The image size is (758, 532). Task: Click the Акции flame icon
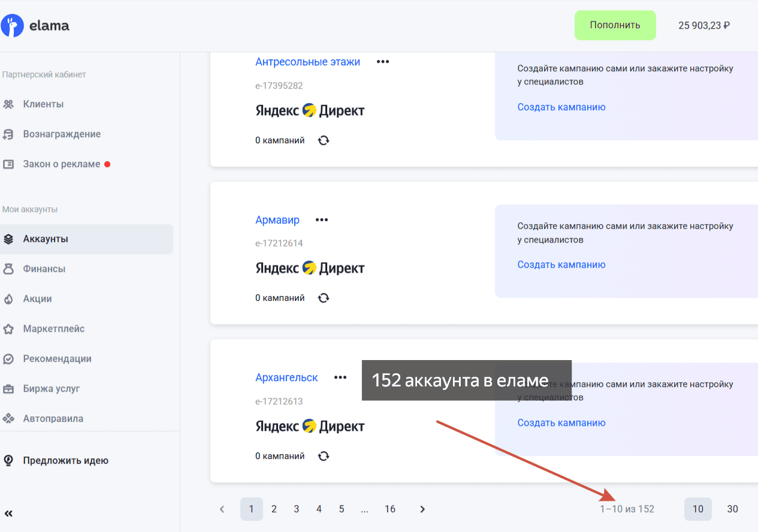pos(8,299)
